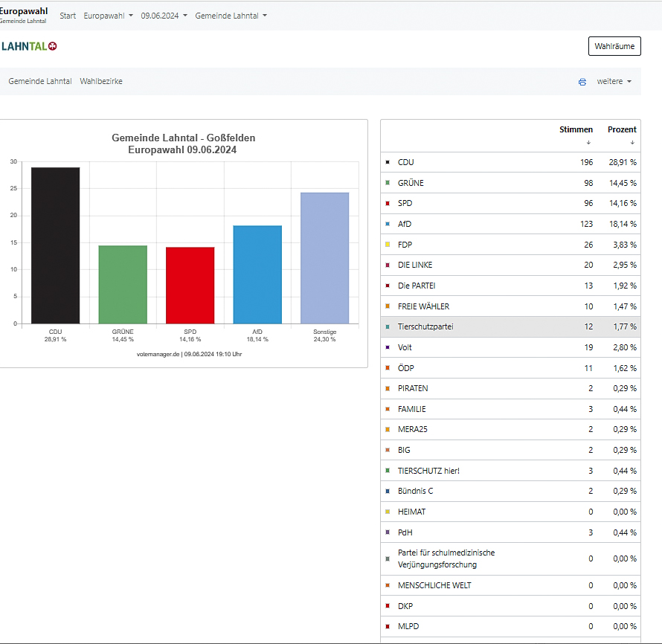Click the red SPD party marker
662x644 pixels.
388,203
